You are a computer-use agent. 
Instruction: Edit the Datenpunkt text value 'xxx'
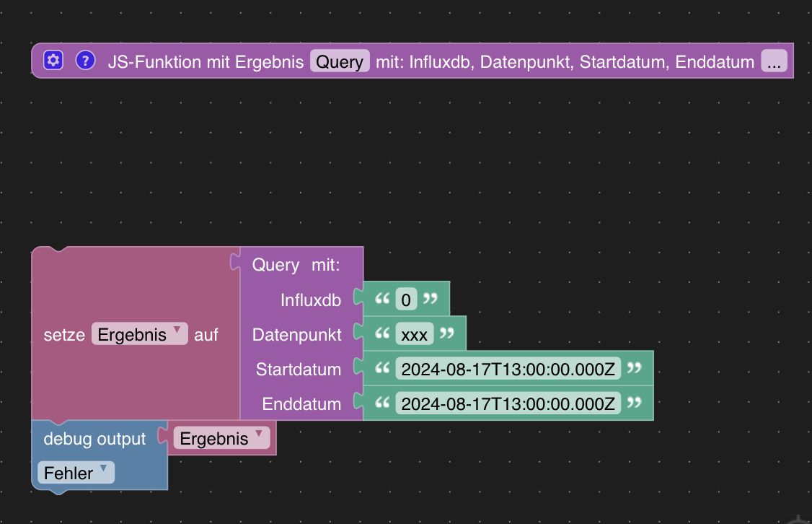[414, 334]
